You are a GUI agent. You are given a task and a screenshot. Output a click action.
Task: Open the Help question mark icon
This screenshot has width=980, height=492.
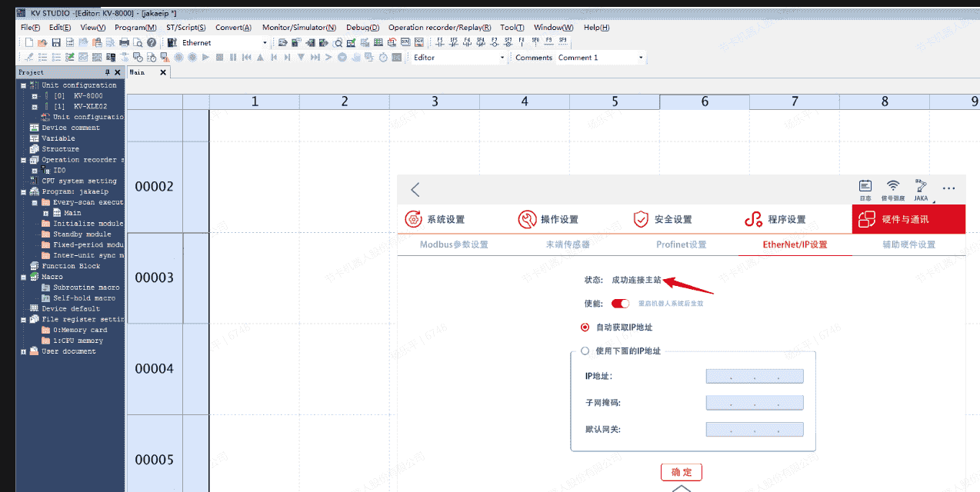pyautogui.click(x=152, y=43)
